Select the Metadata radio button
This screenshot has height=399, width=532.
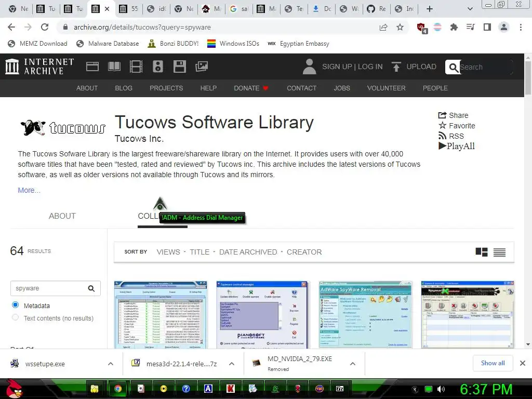15,304
